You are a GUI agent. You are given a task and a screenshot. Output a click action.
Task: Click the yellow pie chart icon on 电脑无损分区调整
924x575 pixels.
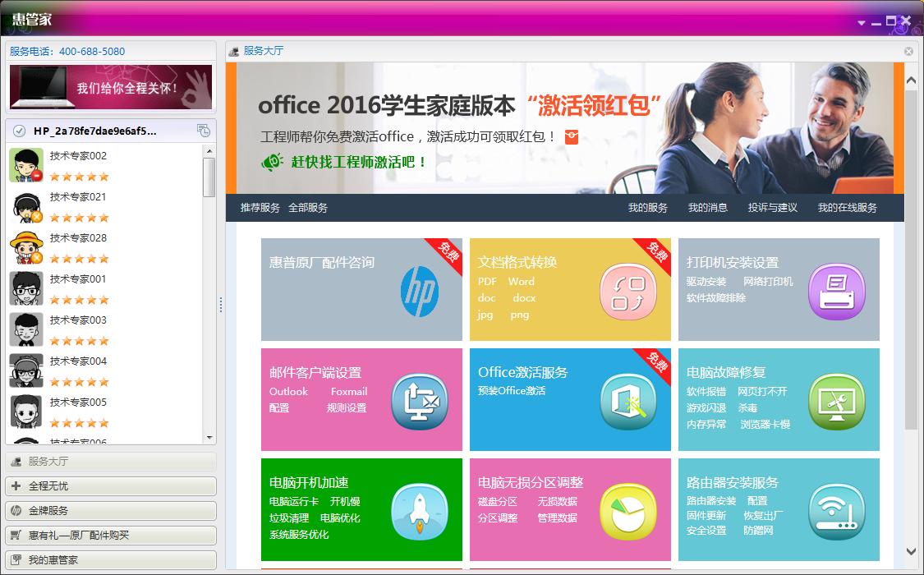(x=627, y=512)
